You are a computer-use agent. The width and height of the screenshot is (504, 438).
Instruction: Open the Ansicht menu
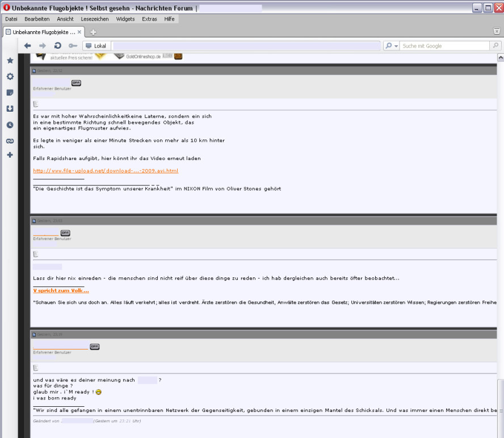[65, 19]
